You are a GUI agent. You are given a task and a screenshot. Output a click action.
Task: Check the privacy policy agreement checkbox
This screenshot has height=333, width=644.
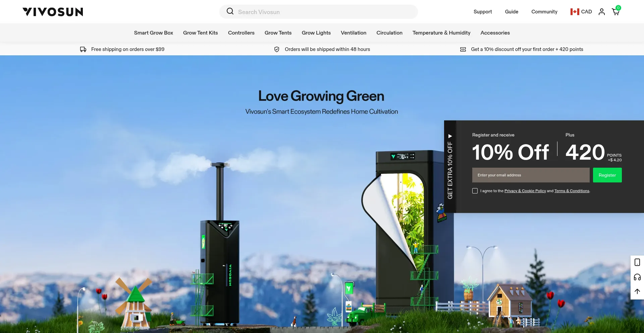coord(475,191)
